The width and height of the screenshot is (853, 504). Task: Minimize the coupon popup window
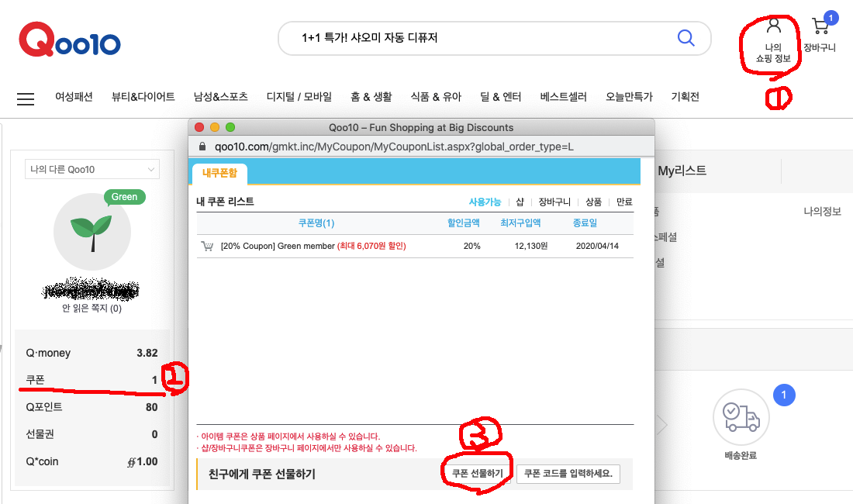click(x=215, y=127)
